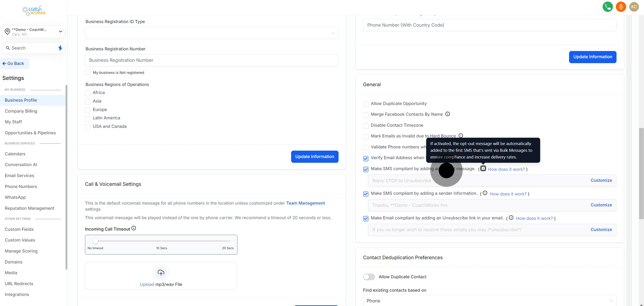
Task: Click the green phone dialer icon
Action: (x=608, y=7)
